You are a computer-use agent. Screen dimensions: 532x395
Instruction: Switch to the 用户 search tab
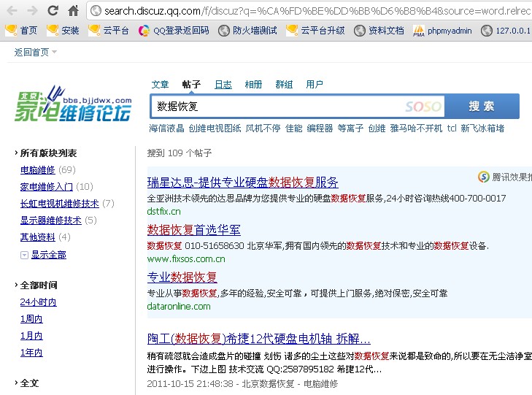[315, 84]
